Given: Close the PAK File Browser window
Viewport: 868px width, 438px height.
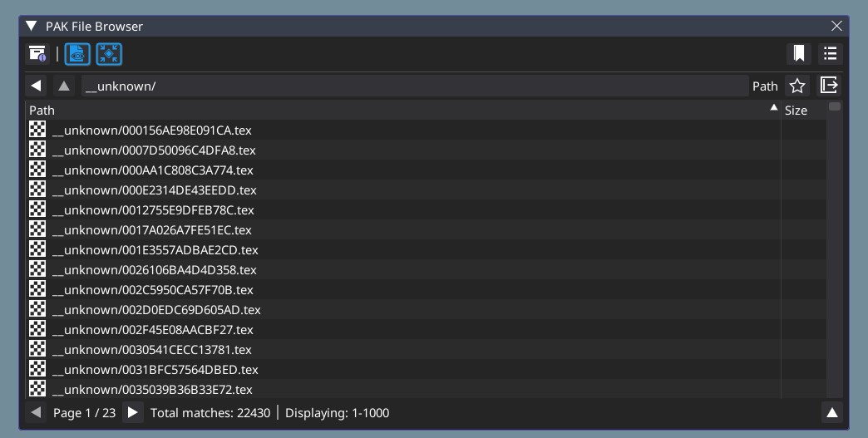Looking at the screenshot, I should (836, 26).
